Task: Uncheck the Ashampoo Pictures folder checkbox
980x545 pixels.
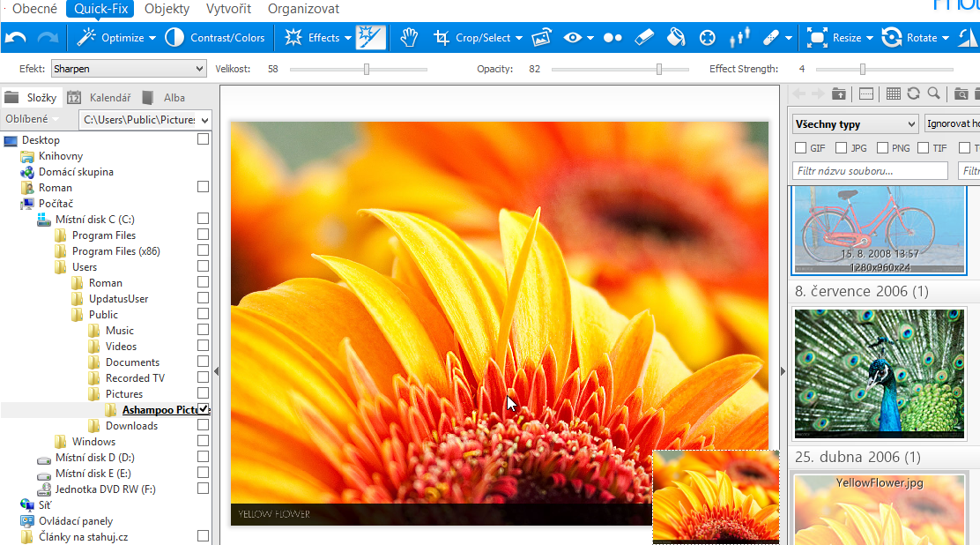Action: click(203, 409)
